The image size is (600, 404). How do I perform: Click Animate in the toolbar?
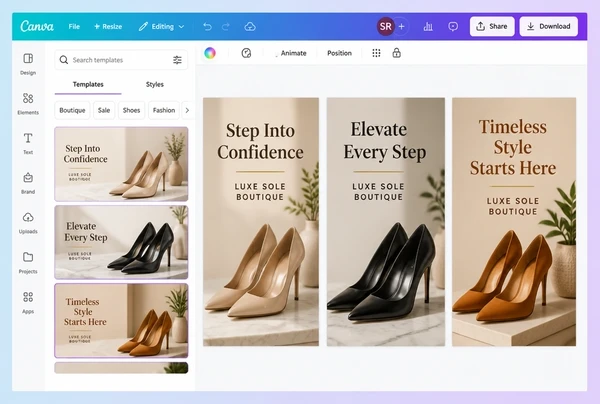[x=293, y=53]
